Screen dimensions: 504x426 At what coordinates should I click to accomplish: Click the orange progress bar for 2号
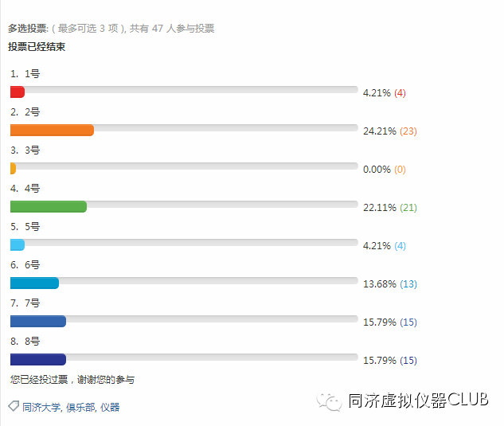coord(52,131)
